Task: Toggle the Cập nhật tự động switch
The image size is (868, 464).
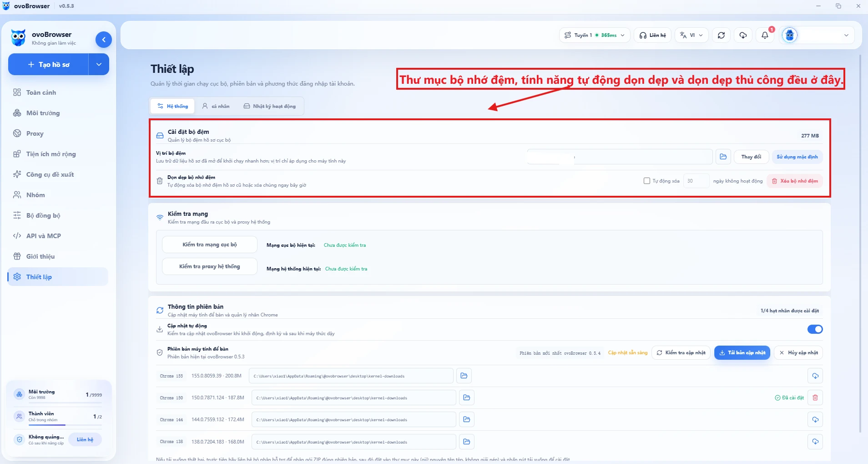Action: 815,329
